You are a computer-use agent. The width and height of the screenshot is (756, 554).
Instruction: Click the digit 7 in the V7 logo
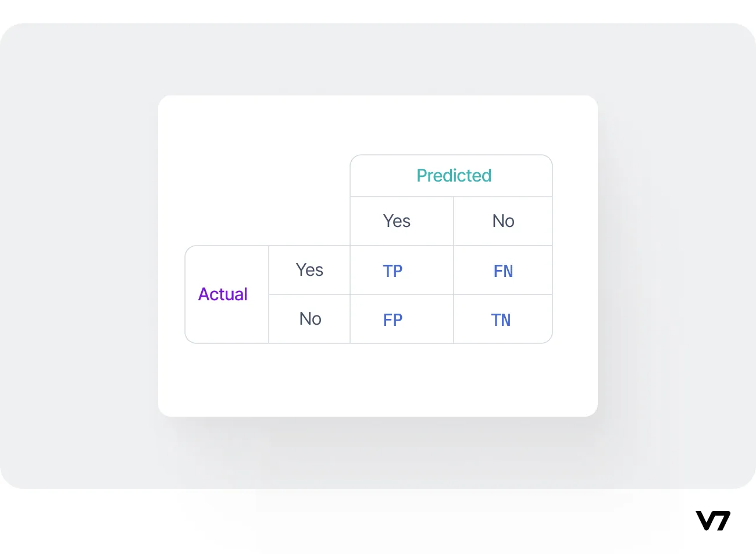point(723,521)
